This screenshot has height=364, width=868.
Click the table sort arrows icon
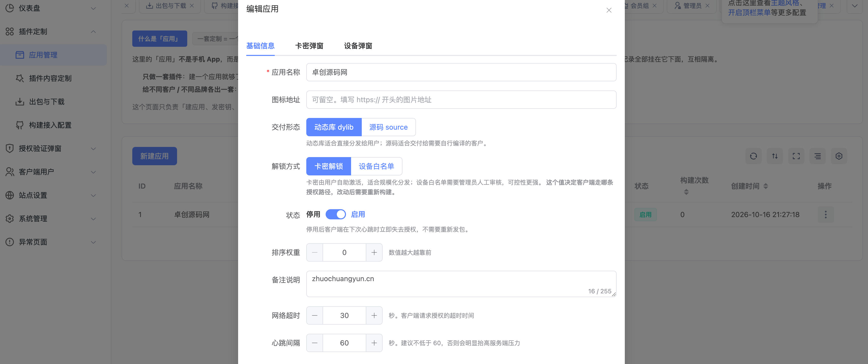tap(775, 156)
